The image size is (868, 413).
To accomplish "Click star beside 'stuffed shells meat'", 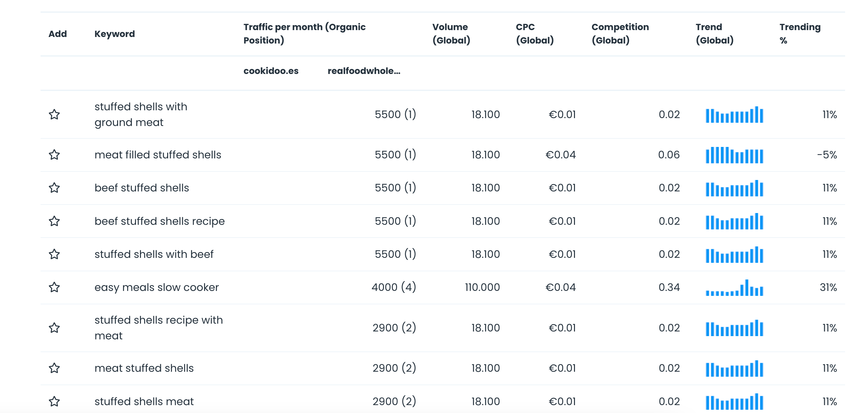I will tap(54, 402).
